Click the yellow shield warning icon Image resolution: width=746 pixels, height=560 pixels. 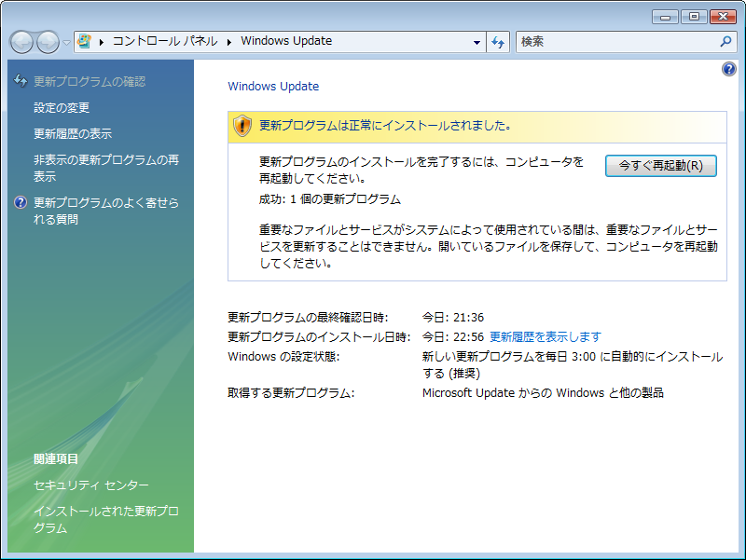(x=242, y=126)
